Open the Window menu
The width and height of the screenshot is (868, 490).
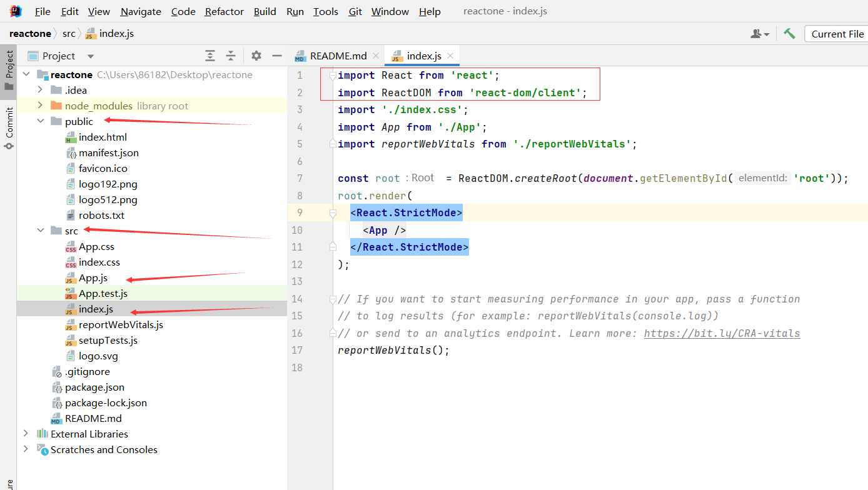click(390, 11)
